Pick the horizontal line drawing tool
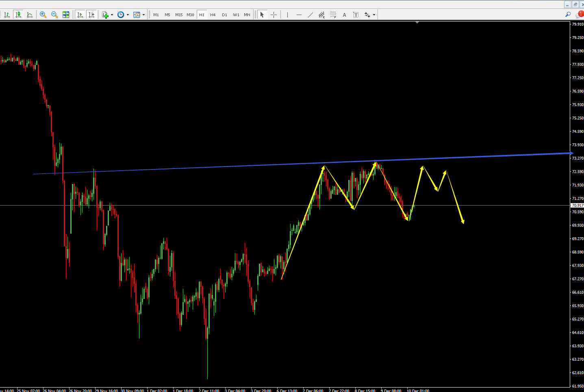This screenshot has width=584, height=392. tap(299, 15)
